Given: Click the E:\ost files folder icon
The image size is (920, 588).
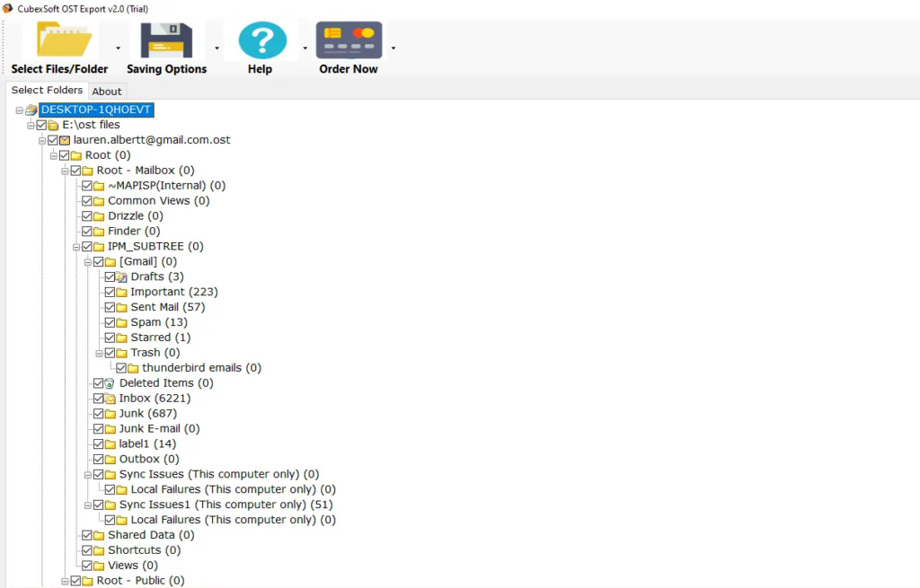Looking at the screenshot, I should [53, 125].
